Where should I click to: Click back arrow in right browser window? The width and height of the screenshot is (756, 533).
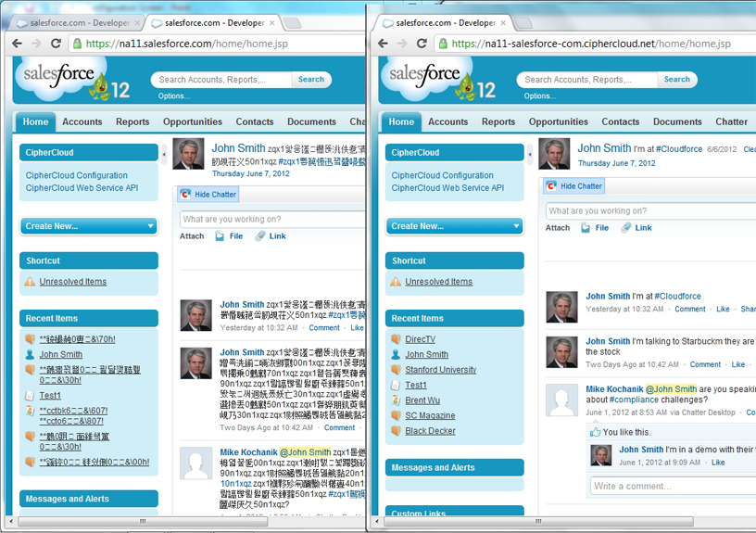click(383, 44)
